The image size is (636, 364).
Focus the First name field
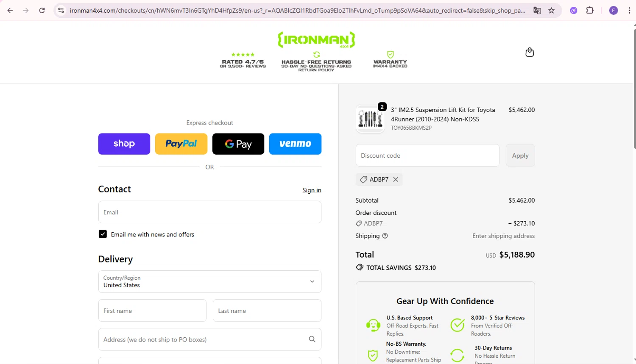152,311
